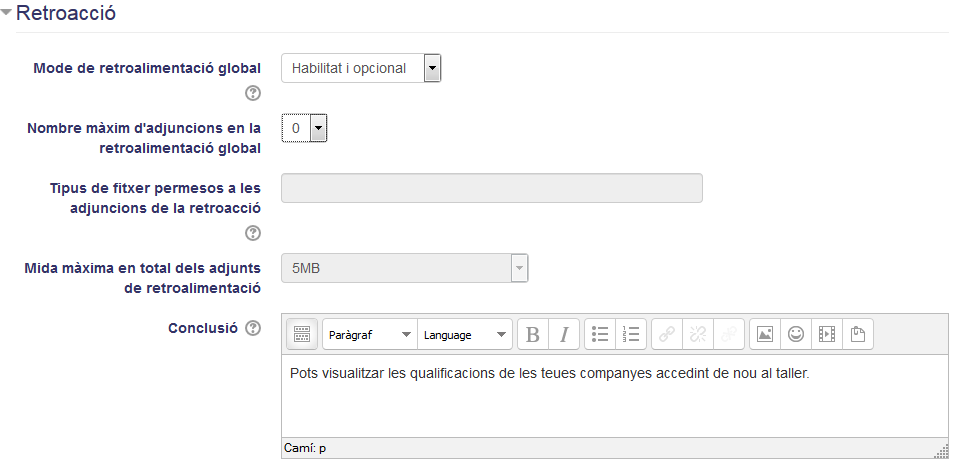This screenshot has height=471, width=961.
Task: Apply italic formatting in Conclusió editor
Action: [x=564, y=334]
